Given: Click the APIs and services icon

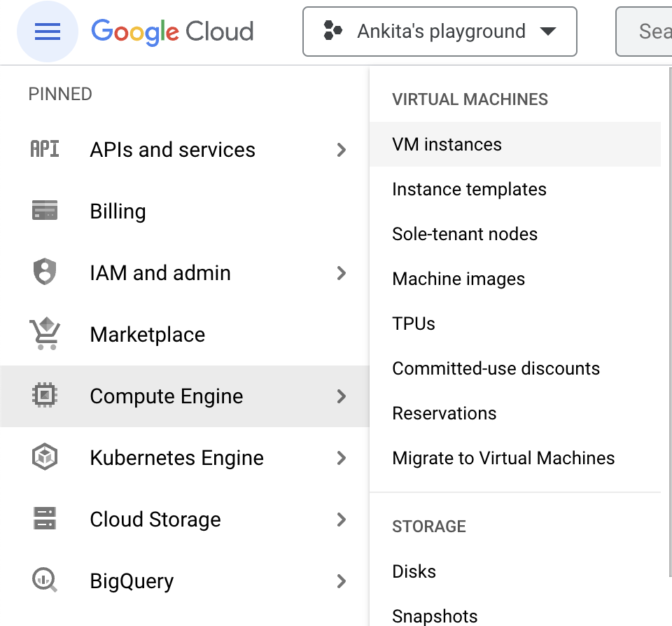Looking at the screenshot, I should point(45,149).
